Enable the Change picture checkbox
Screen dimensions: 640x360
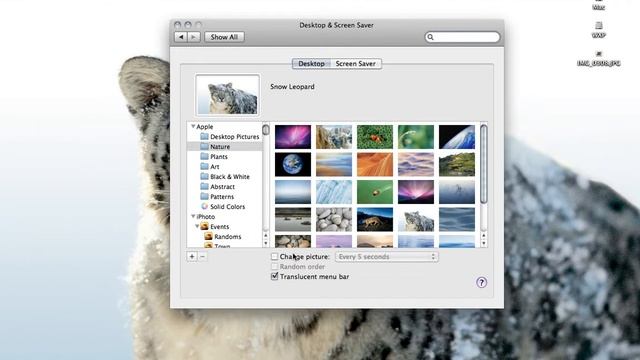[275, 256]
